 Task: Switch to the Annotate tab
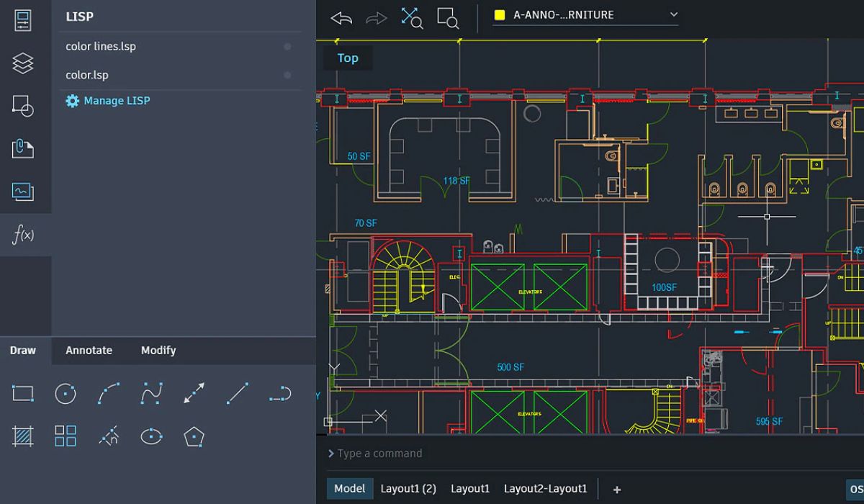pyautogui.click(x=89, y=351)
